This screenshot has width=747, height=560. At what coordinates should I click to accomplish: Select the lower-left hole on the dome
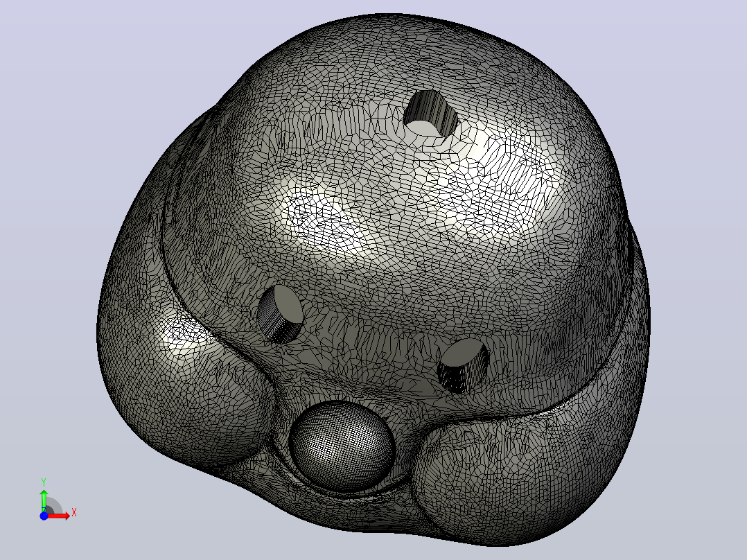pyautogui.click(x=280, y=313)
